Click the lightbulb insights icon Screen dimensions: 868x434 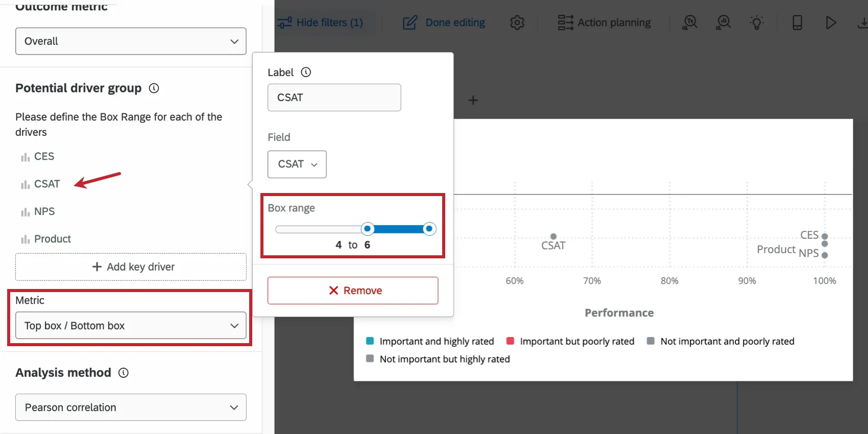click(x=757, y=22)
